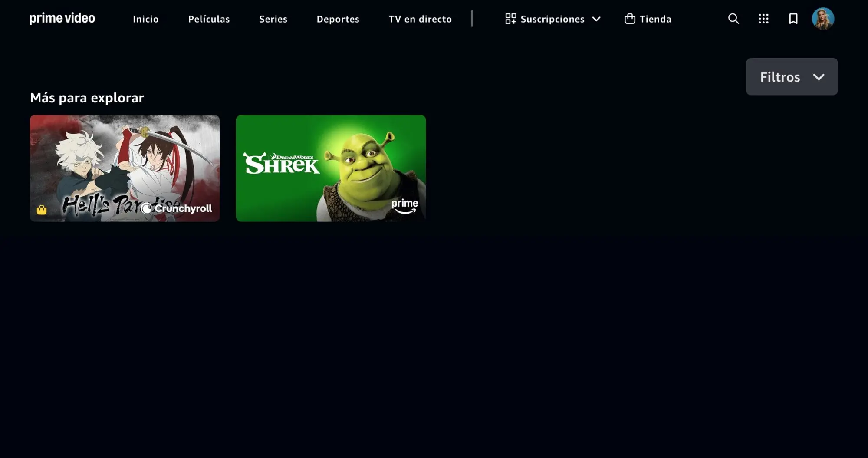Open the search magnifier icon
This screenshot has width=868, height=458.
733,19
